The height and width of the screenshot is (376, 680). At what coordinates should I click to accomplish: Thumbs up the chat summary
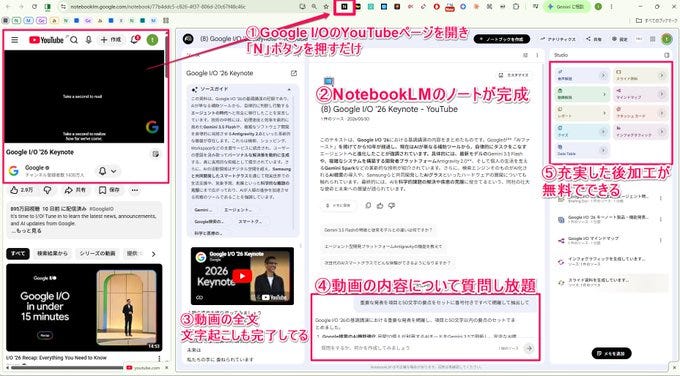(x=380, y=206)
